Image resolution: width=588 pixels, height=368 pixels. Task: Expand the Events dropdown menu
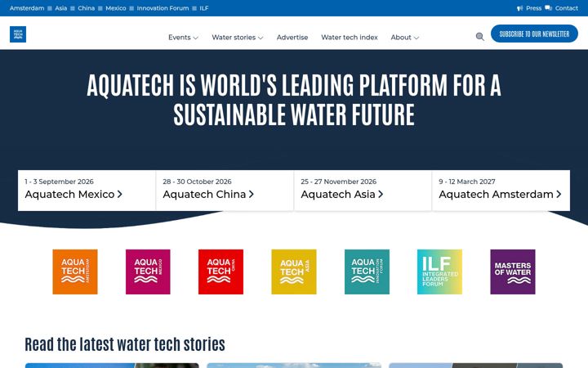click(x=183, y=37)
